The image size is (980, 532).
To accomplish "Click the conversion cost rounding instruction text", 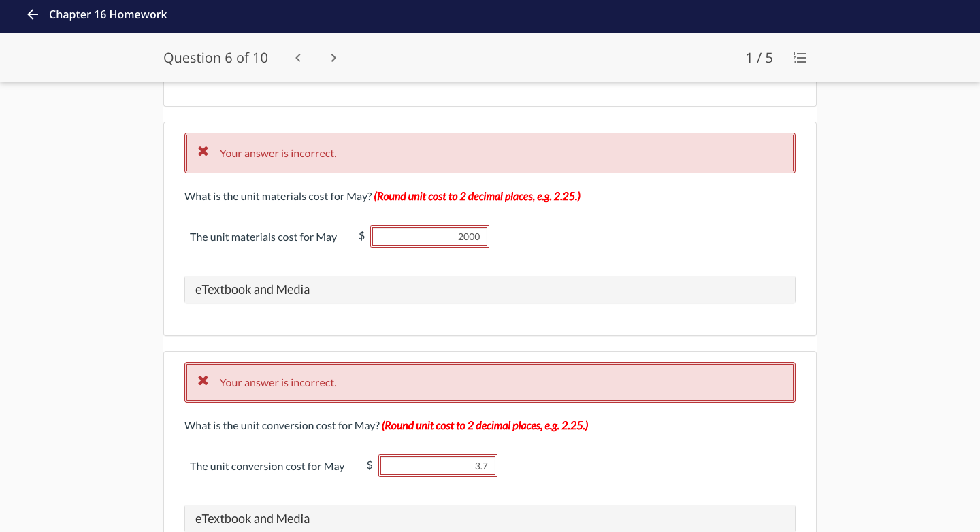I will point(485,426).
